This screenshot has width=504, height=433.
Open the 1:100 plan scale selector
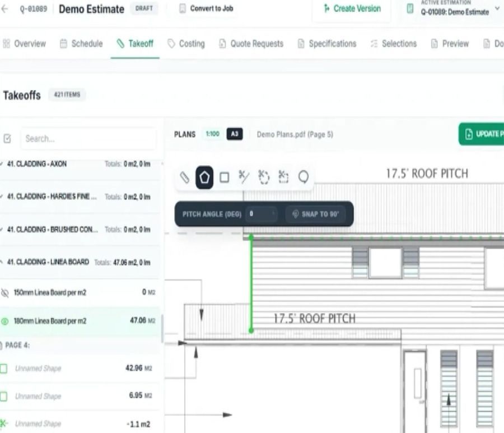click(212, 134)
